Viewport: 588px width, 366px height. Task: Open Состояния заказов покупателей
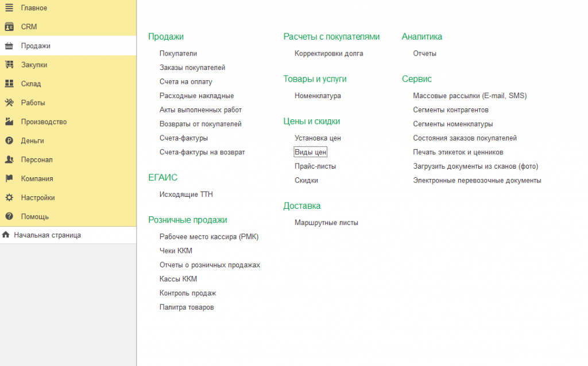[x=465, y=138]
